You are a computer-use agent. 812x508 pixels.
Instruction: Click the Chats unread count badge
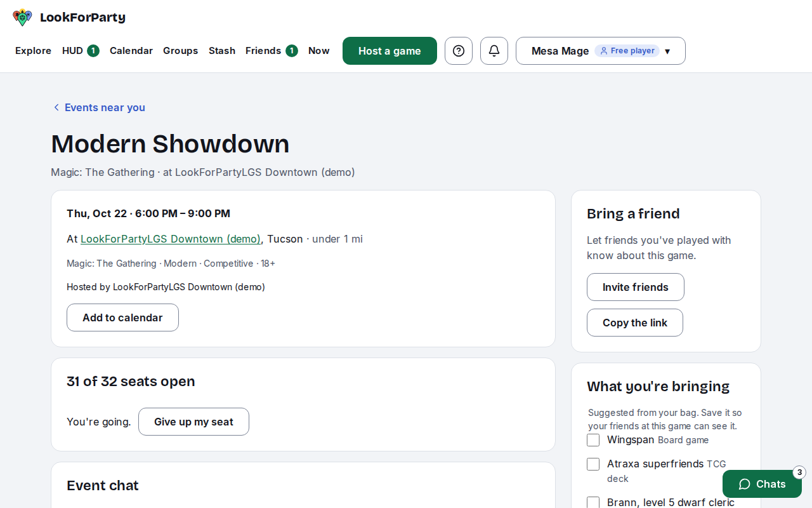click(x=799, y=472)
